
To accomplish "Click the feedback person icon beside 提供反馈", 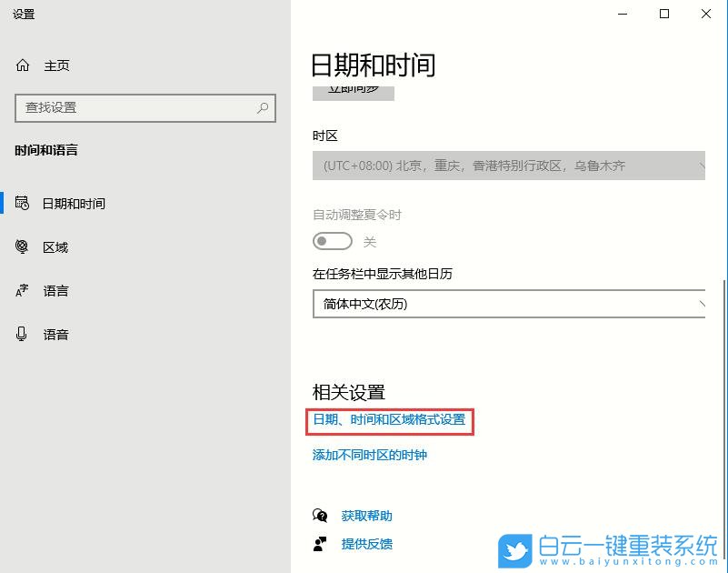I will 320,544.
